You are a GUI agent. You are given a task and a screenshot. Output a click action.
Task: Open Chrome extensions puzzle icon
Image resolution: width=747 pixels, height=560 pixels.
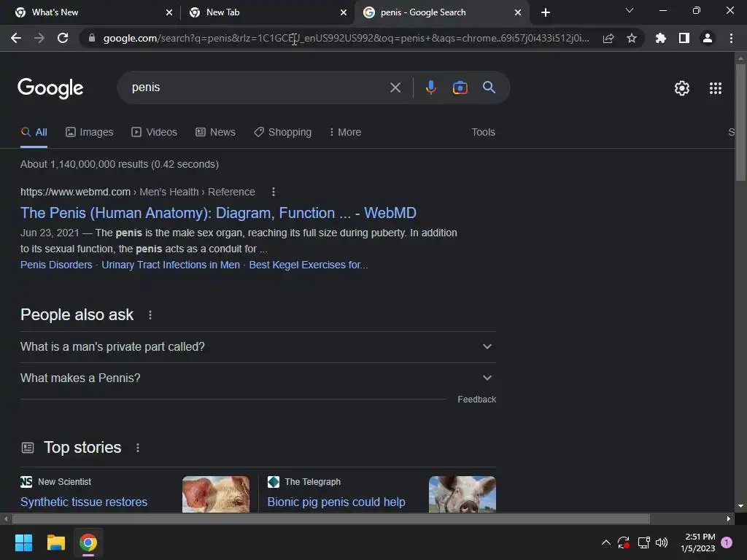(x=660, y=38)
